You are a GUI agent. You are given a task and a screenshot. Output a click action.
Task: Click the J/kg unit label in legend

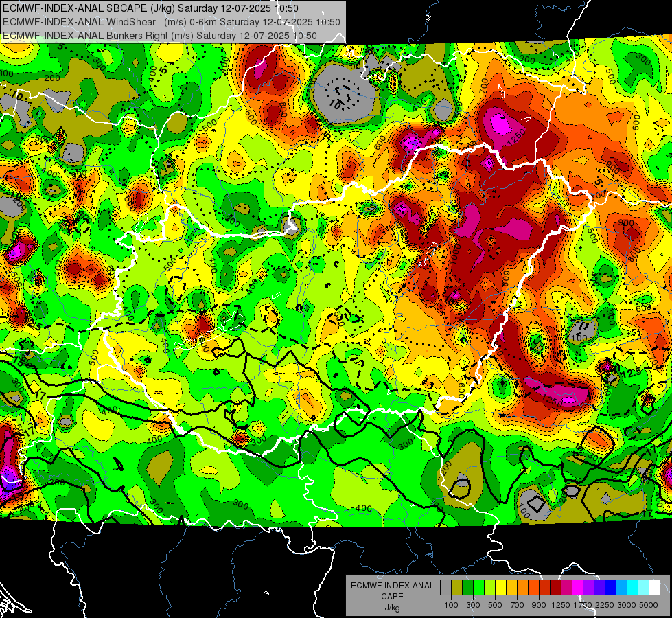[x=392, y=608]
